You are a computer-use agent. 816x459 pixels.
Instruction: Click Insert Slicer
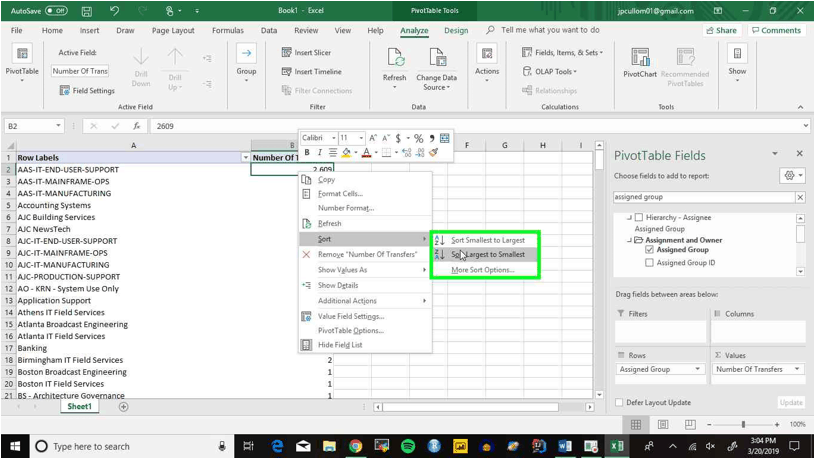(307, 53)
